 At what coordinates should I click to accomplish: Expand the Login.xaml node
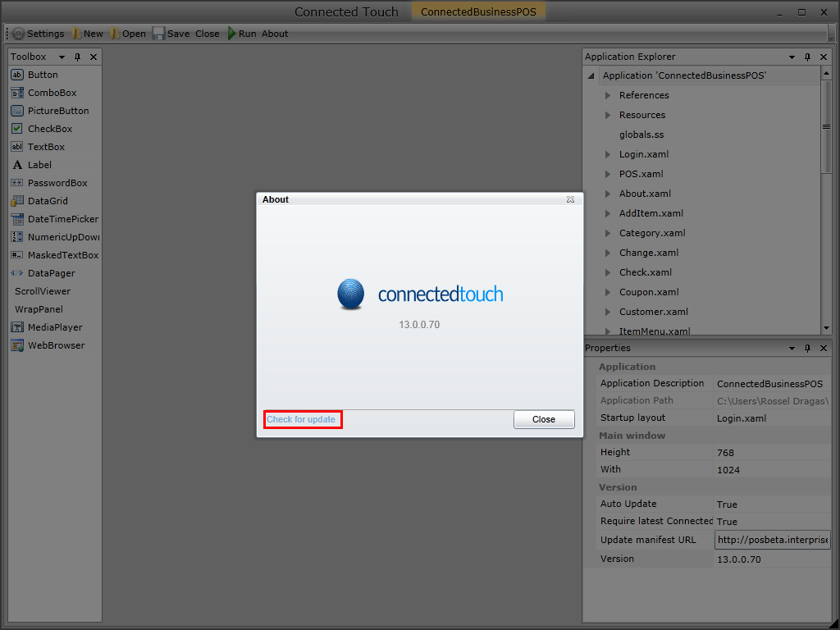[x=608, y=154]
